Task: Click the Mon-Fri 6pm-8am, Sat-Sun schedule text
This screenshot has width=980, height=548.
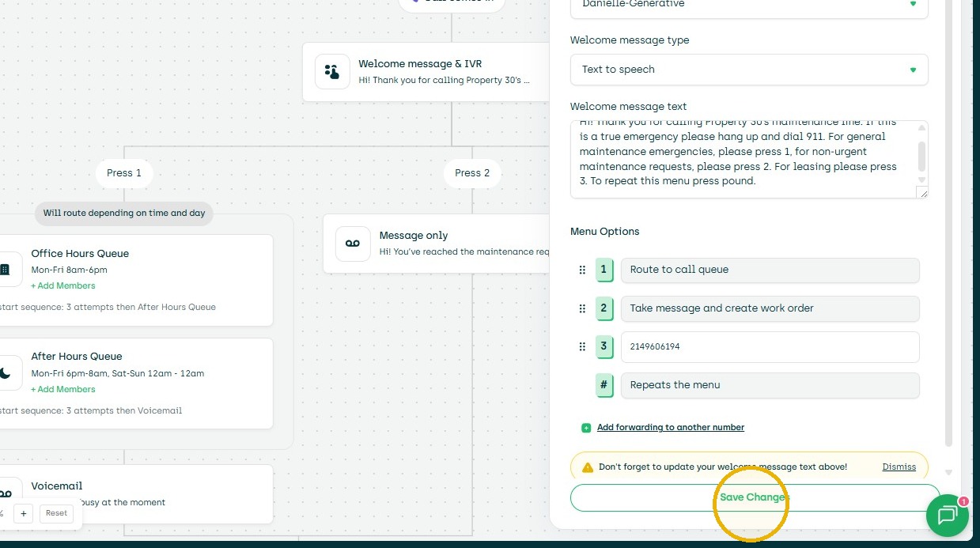Action: point(118,374)
